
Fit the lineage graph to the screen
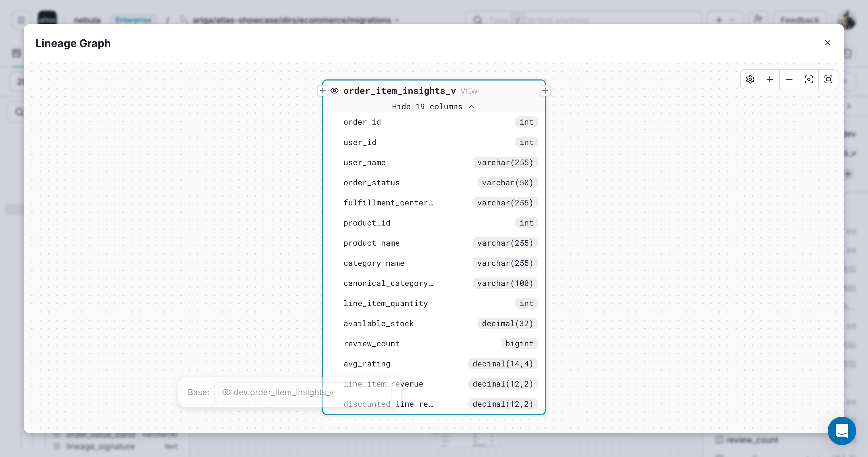click(828, 79)
